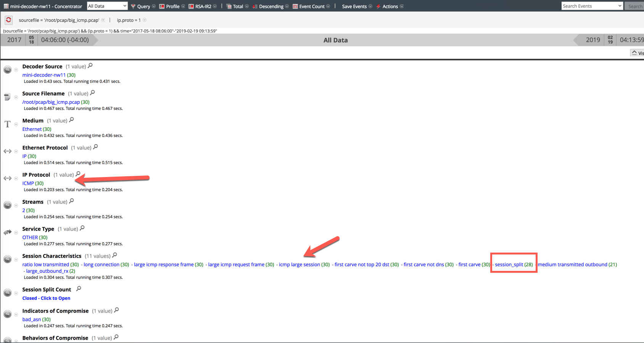Screen dimensions: 644x343
Task: Click search icon beside Indicators of Compromise
Action: 116,310
